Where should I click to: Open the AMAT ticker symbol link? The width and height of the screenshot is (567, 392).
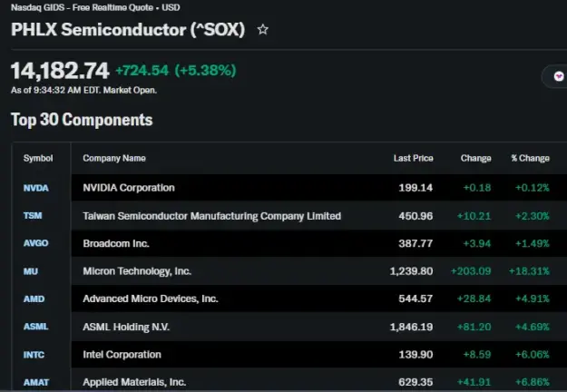click(x=36, y=382)
